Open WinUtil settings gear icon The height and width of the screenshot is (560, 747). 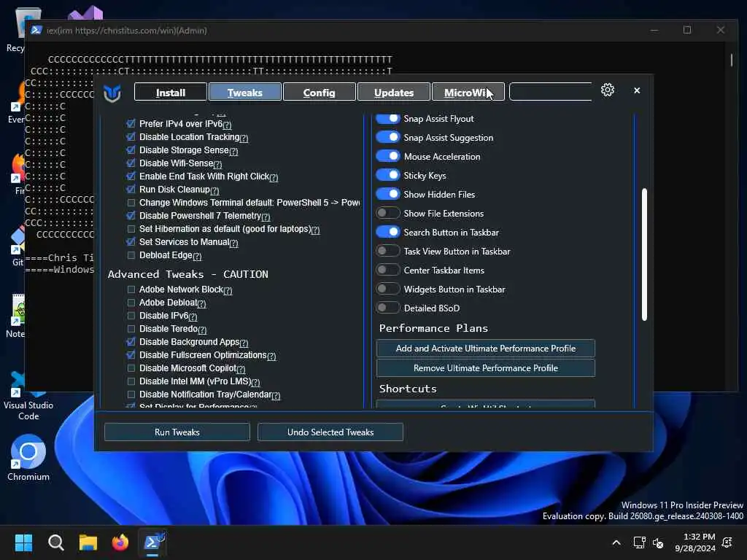[x=608, y=90]
